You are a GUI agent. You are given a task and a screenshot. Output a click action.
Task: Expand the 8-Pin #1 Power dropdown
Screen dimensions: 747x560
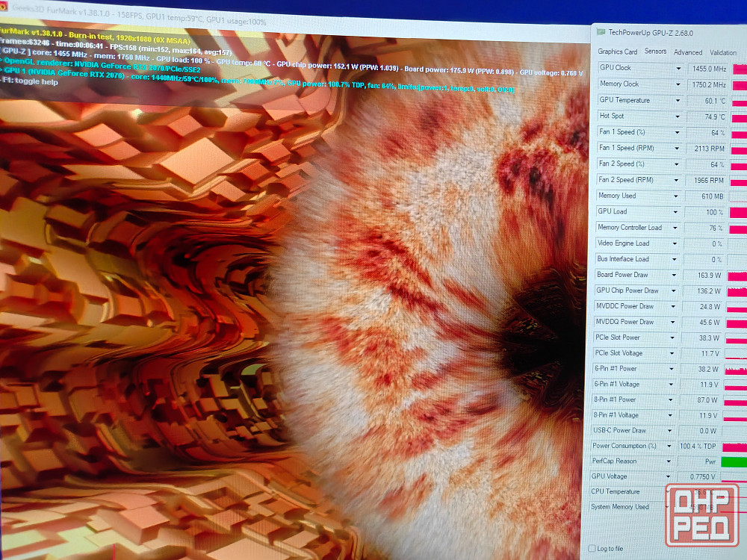pyautogui.click(x=673, y=399)
